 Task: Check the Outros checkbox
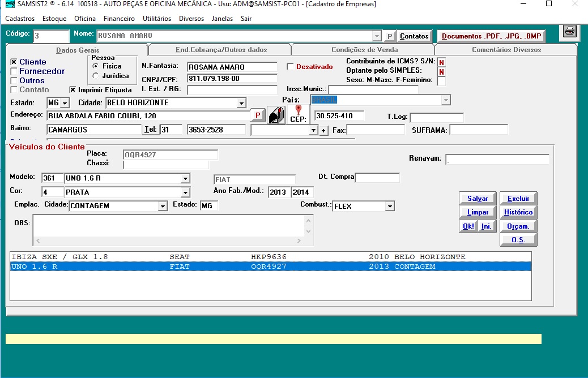tap(14, 80)
